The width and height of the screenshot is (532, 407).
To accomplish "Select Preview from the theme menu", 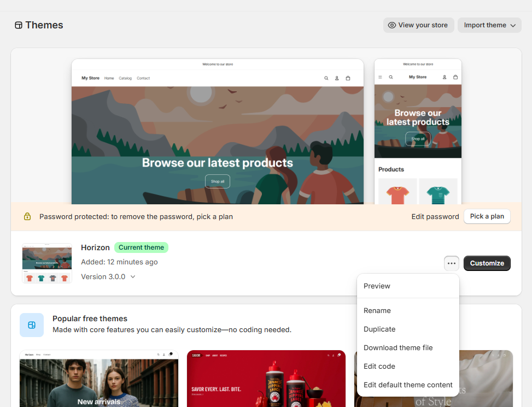I will pyautogui.click(x=377, y=286).
